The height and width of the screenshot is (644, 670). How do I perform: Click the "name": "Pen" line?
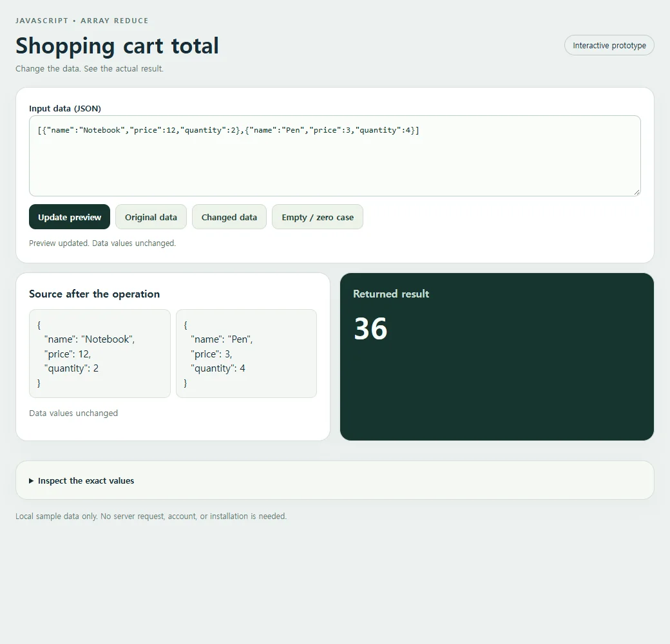coord(222,339)
